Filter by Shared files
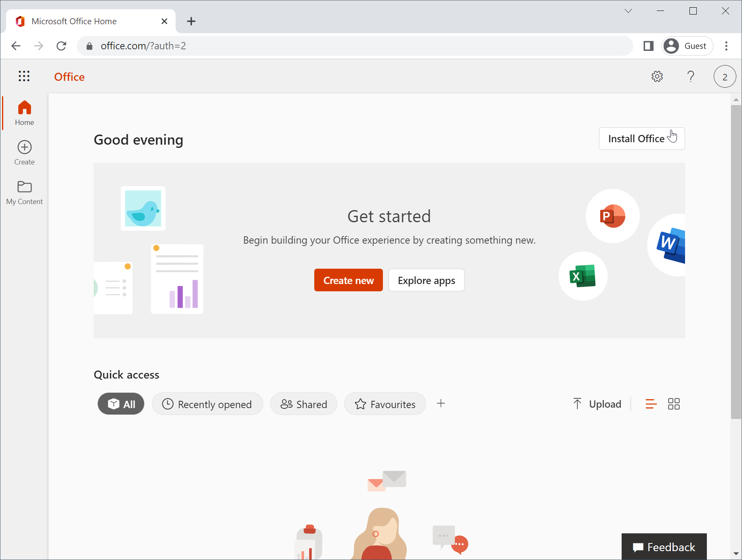 [304, 404]
